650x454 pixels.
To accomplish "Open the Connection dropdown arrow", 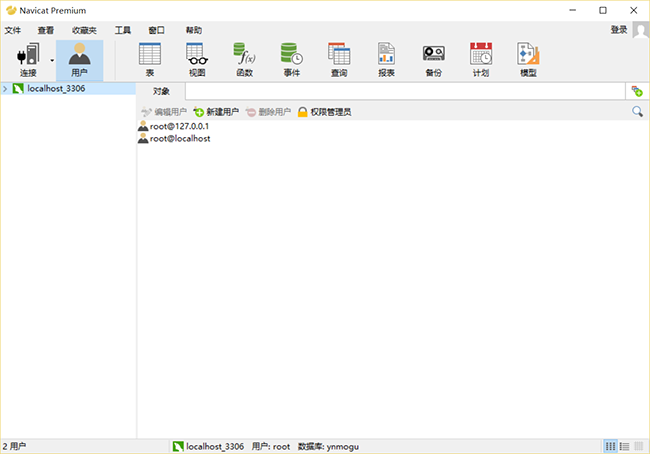I will [52, 61].
